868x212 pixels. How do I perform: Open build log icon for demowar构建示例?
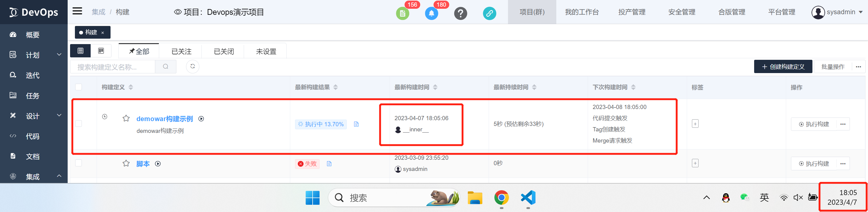coord(356,124)
